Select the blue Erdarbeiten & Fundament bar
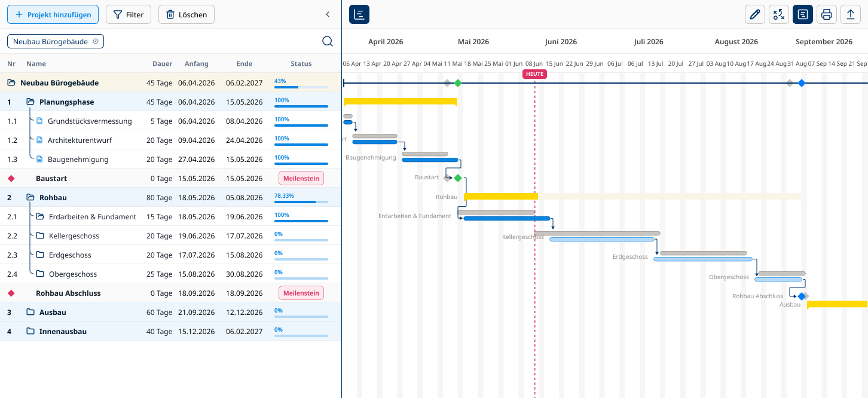This screenshot has height=398, width=868. [507, 219]
